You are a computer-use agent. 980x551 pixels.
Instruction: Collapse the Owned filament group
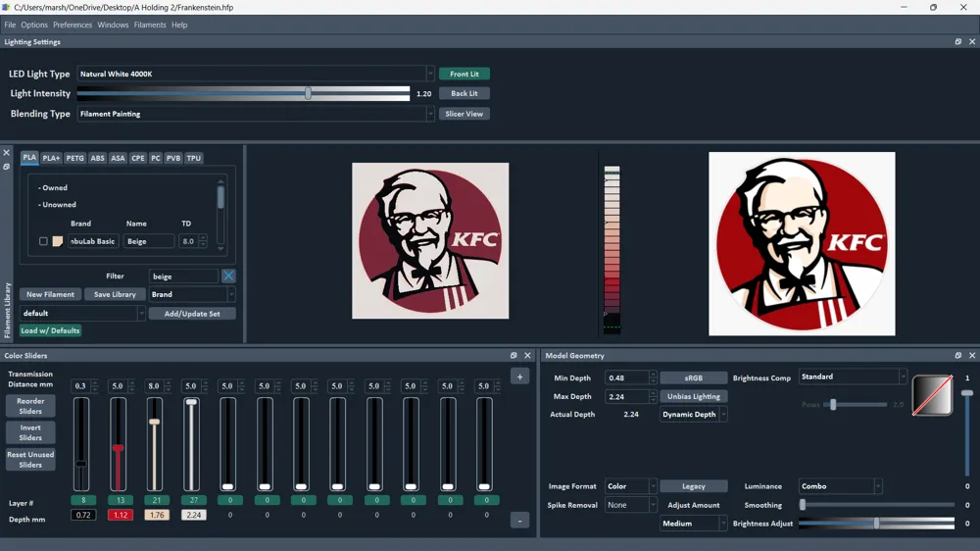[x=53, y=187]
